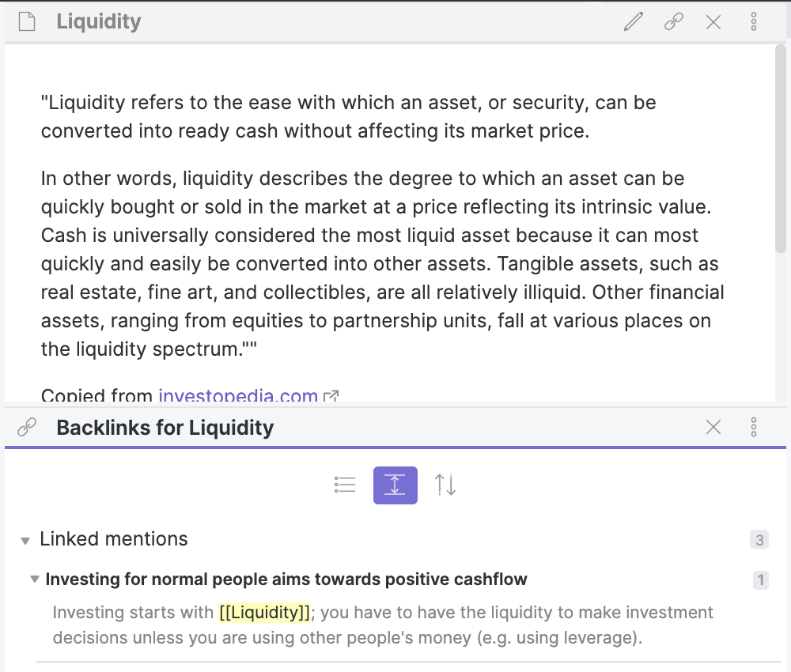
Task: Close the Liquidity note pane
Action: [713, 21]
